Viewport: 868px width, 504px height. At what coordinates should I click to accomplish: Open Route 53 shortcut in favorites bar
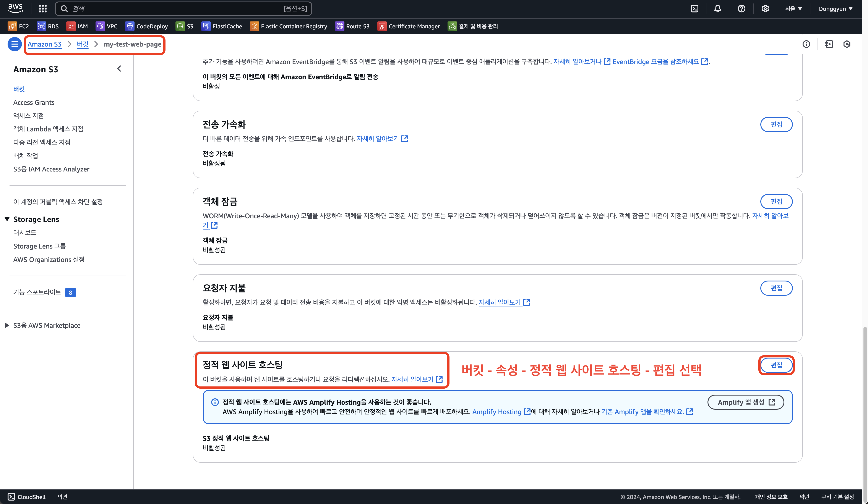click(x=352, y=26)
